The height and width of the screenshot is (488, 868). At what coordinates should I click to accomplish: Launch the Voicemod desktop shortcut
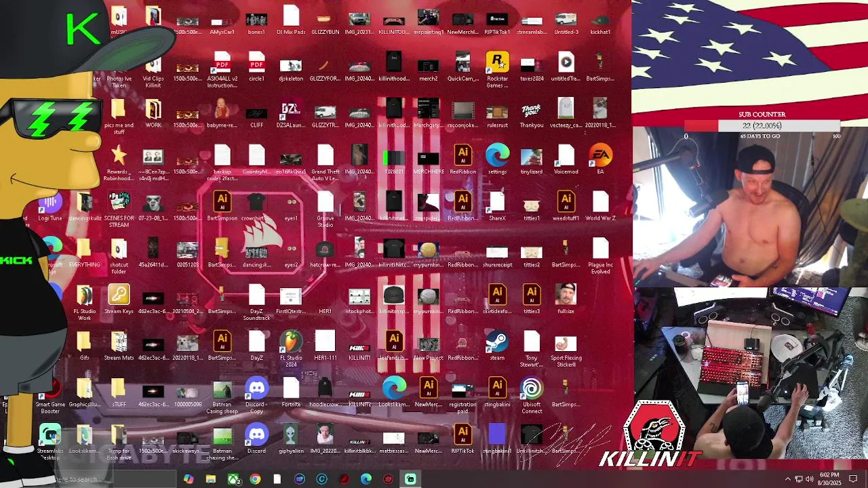tap(566, 156)
